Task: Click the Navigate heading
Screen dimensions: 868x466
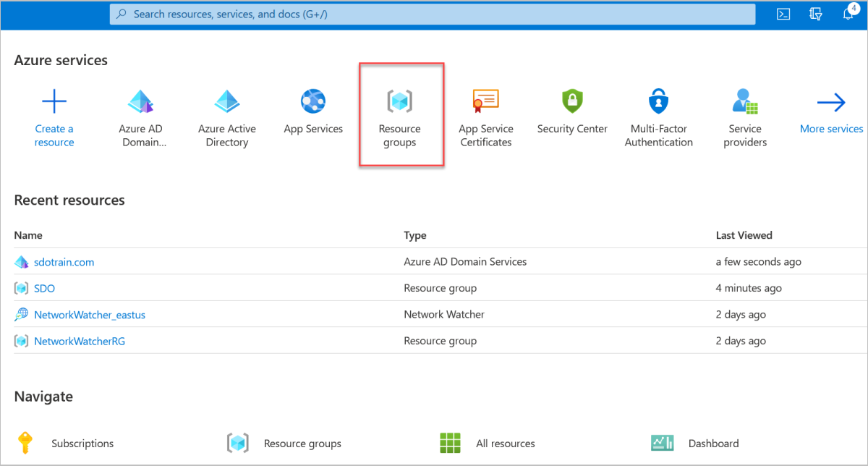Action: pyautogui.click(x=43, y=397)
